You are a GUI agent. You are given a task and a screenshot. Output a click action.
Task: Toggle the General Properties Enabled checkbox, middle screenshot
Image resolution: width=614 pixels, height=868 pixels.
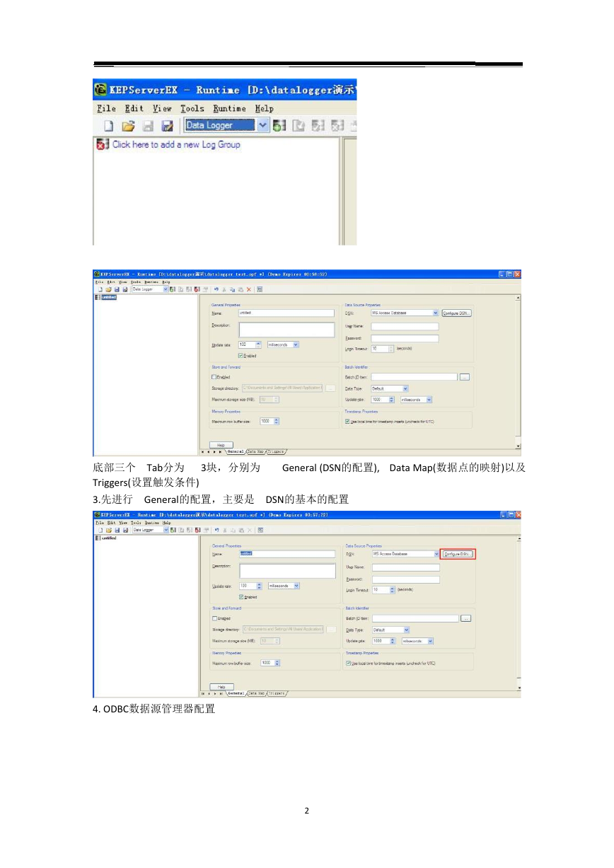[241, 356]
